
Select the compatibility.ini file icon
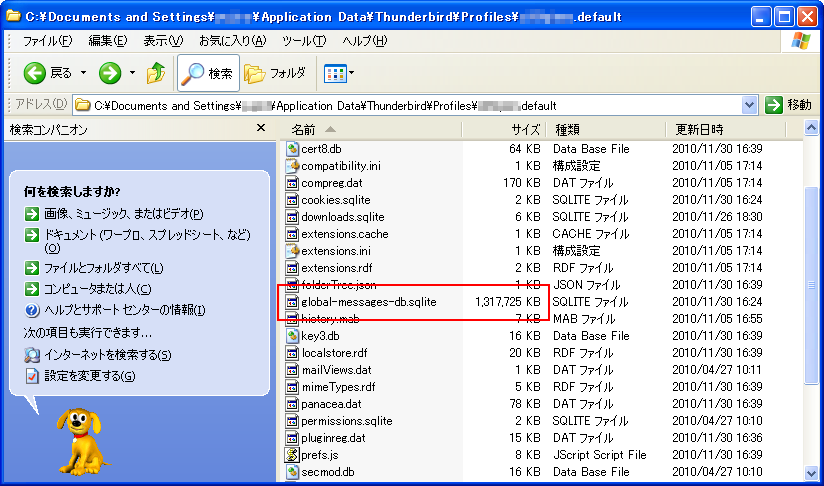click(292, 166)
